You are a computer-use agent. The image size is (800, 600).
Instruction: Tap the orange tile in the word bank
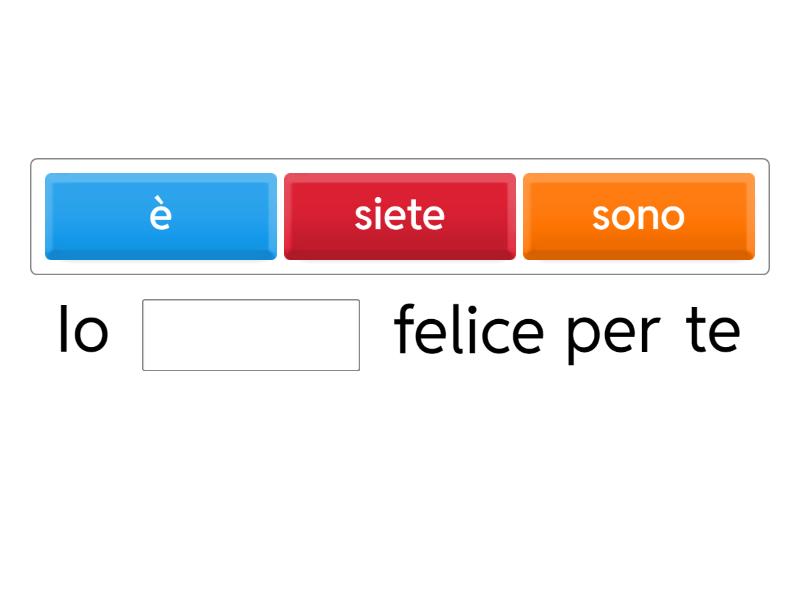[x=638, y=216]
